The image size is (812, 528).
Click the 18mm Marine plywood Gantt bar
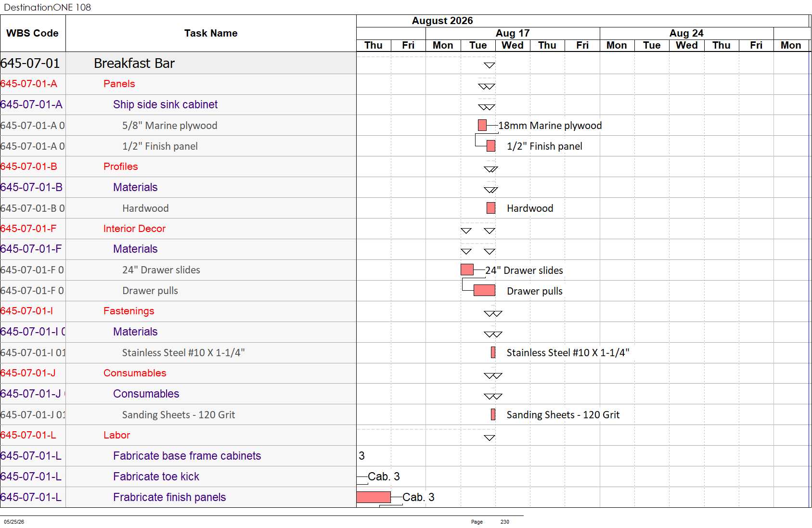pyautogui.click(x=482, y=125)
